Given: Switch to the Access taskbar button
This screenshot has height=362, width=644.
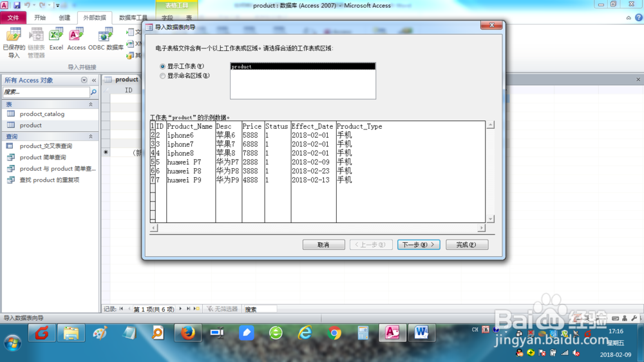Looking at the screenshot, I should point(392,333).
